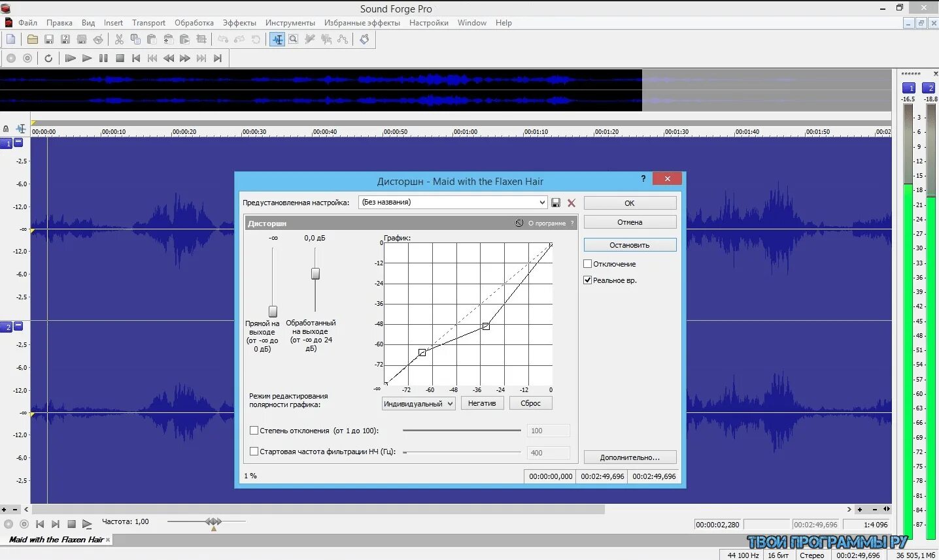The height and width of the screenshot is (560, 939).
Task: Click the horizontal waveform scrollbar
Action: click(x=318, y=509)
